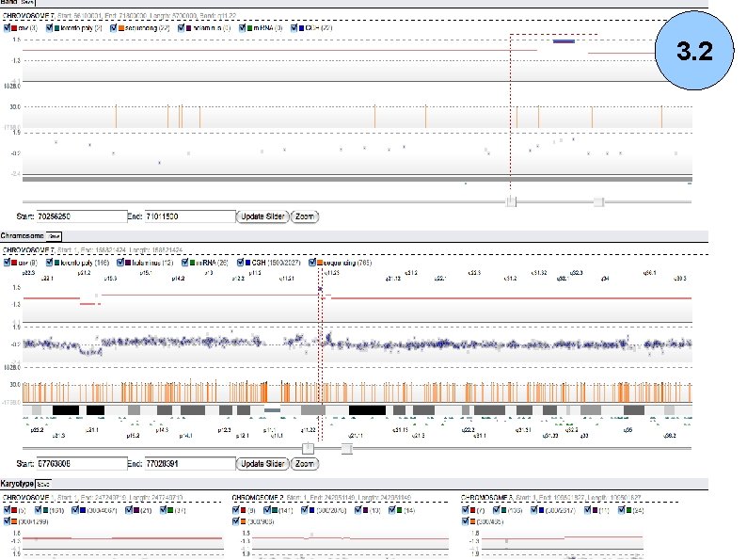Click right slider handle in Band panel
747x560 pixels.
[x=599, y=202]
